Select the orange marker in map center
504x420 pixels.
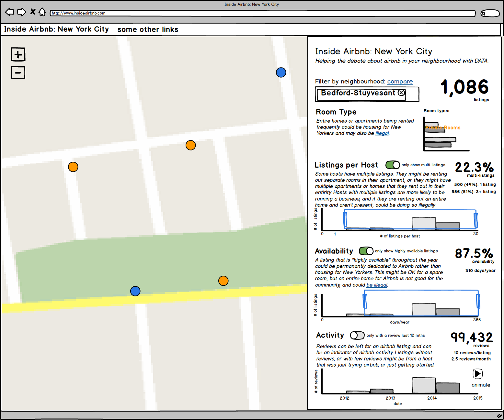tap(191, 145)
